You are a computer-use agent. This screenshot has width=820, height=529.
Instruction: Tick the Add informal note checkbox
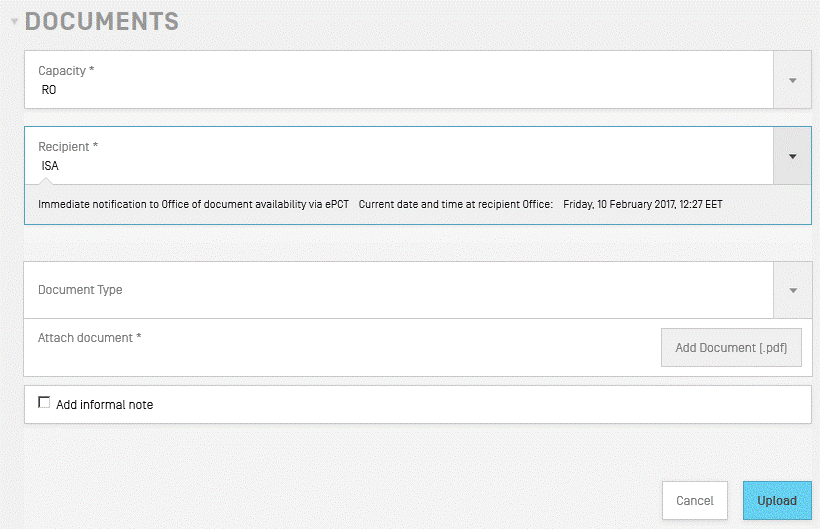44,403
